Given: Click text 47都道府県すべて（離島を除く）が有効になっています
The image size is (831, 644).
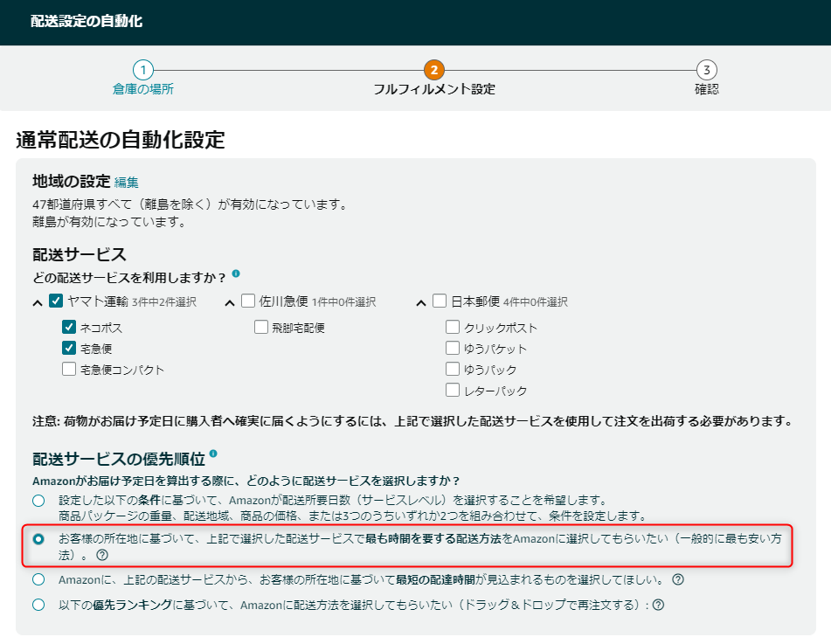Looking at the screenshot, I should click(190, 204).
